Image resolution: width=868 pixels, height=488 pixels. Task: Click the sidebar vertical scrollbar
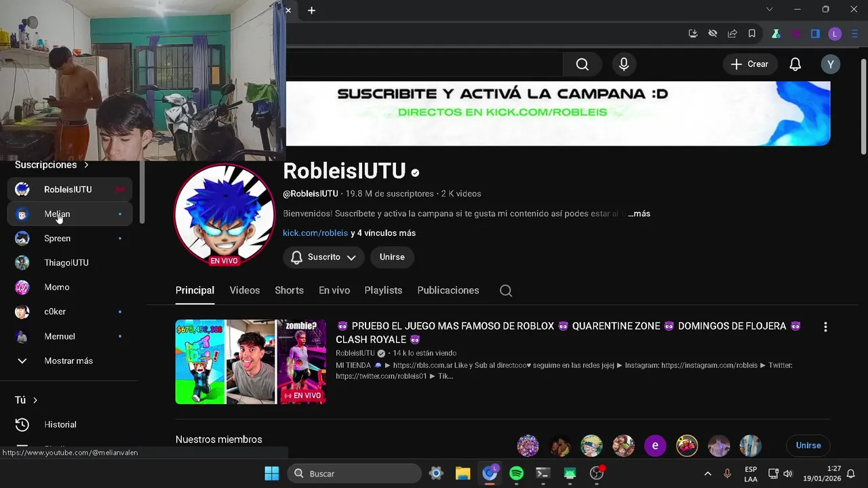tap(142, 192)
